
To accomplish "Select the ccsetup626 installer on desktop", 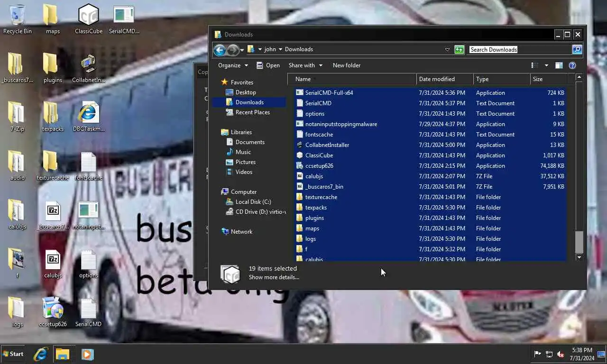I will click(53, 313).
